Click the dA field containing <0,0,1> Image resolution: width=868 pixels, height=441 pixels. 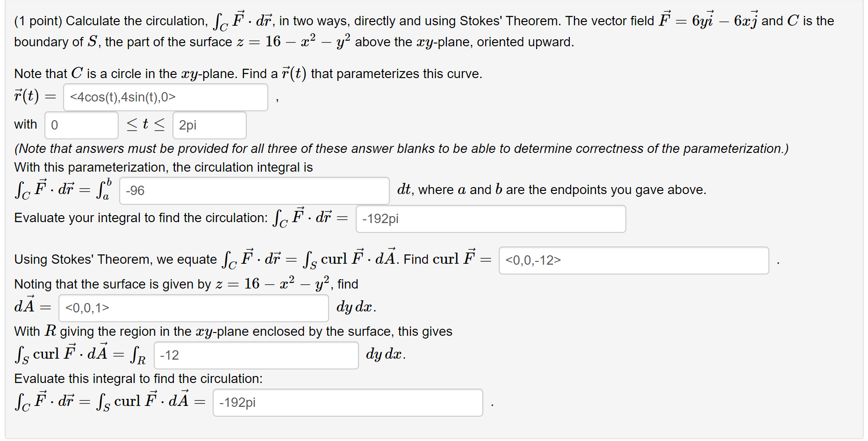tap(193, 308)
